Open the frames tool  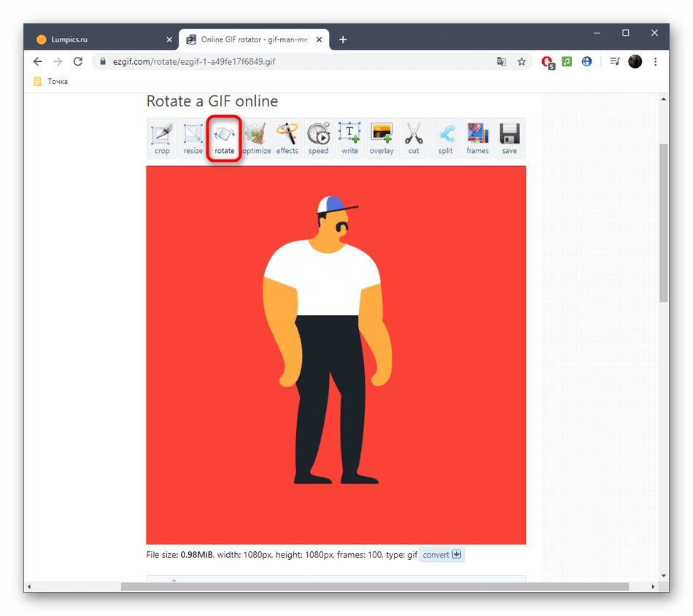point(477,139)
